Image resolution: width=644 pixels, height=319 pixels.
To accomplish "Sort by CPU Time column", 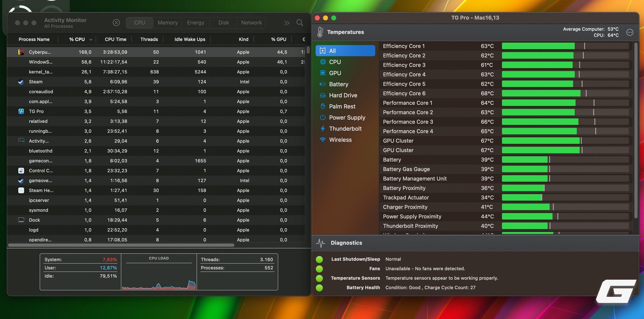I will (x=116, y=39).
